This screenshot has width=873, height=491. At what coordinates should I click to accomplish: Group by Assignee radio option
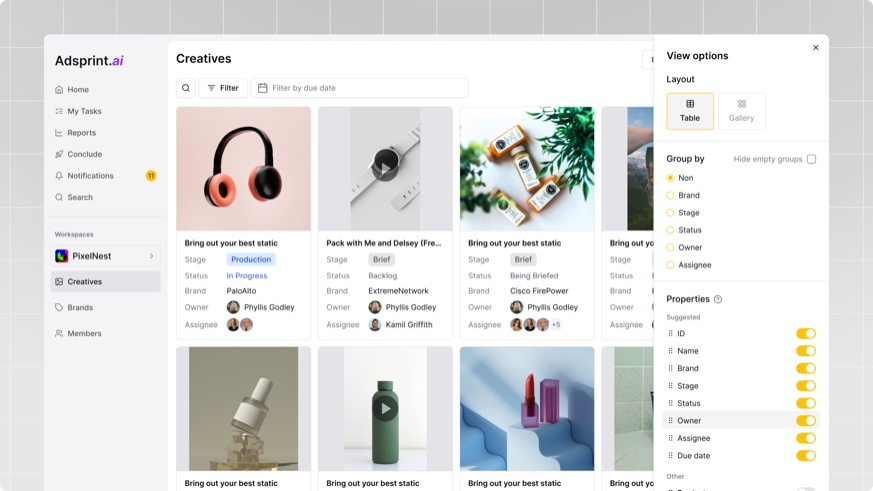coord(670,265)
